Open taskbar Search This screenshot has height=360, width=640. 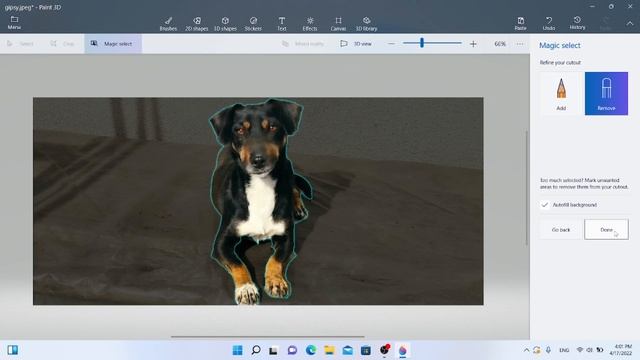coord(256,350)
